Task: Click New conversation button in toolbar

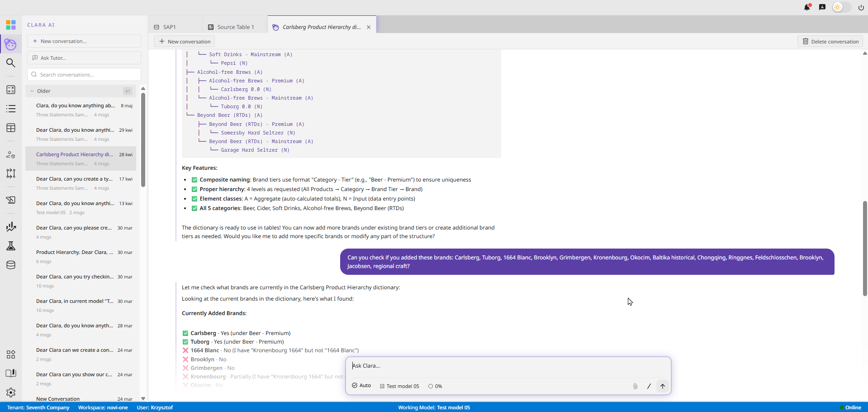Action: (185, 42)
